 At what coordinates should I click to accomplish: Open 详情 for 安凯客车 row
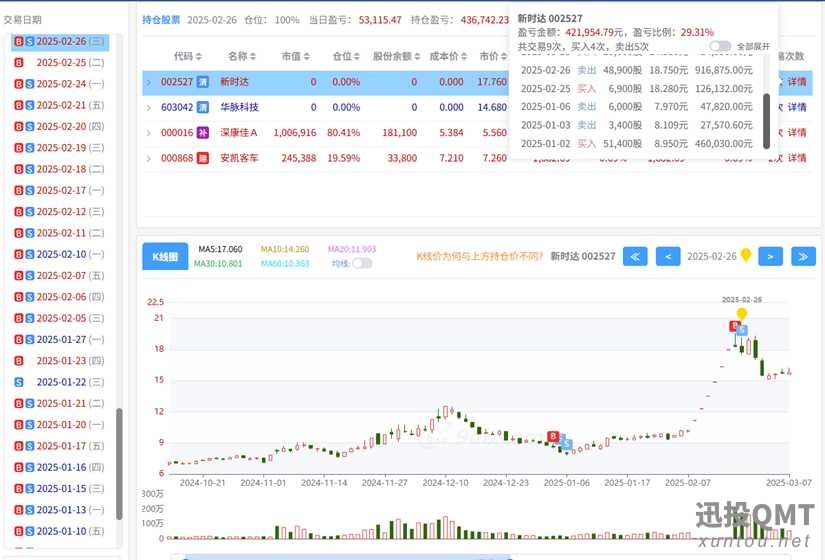tap(797, 157)
